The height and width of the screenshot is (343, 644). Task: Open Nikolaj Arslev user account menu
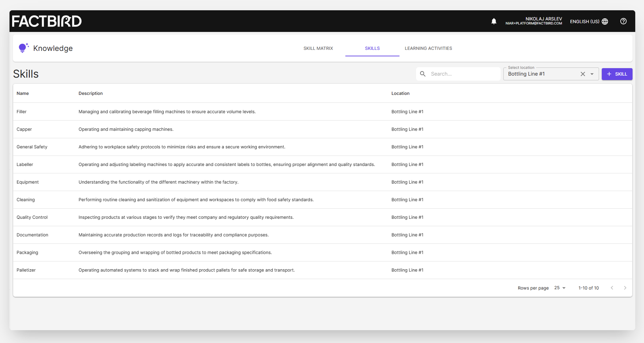point(534,21)
